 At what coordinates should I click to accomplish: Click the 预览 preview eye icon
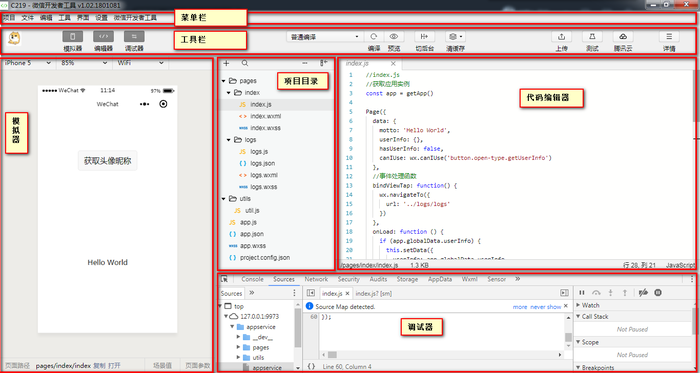point(393,37)
